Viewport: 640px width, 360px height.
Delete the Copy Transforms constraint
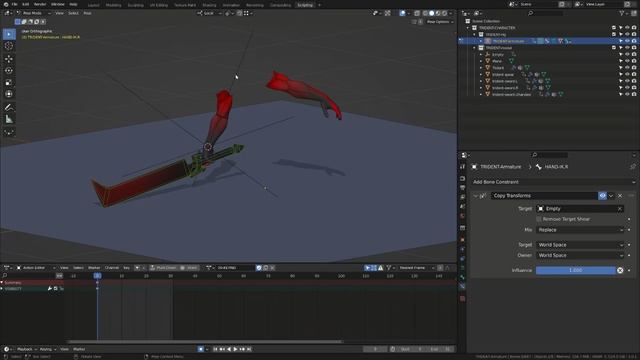pos(620,196)
